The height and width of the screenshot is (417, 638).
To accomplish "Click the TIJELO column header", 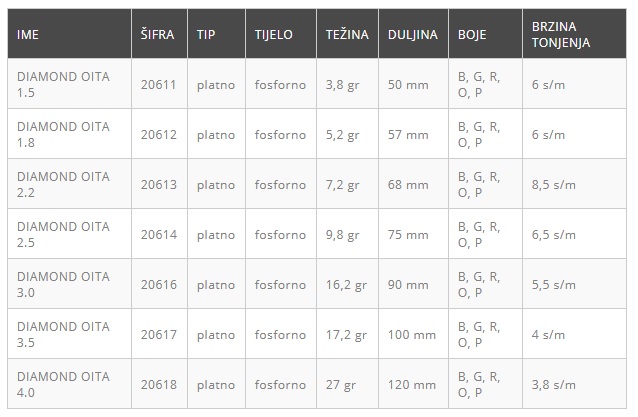I will [274, 34].
